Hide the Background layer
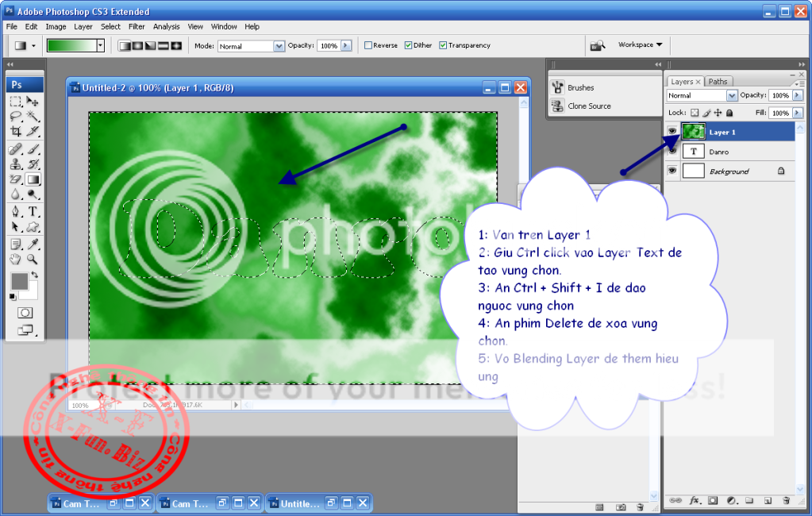 pos(672,171)
